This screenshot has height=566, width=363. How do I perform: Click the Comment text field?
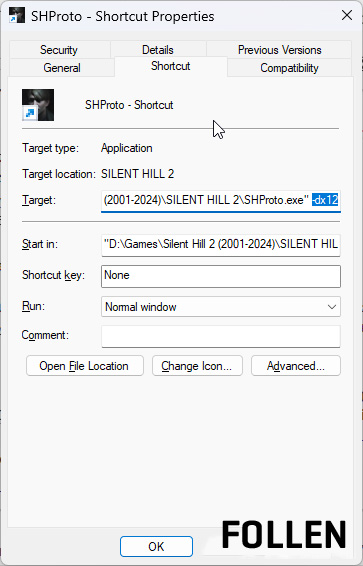[x=221, y=336]
